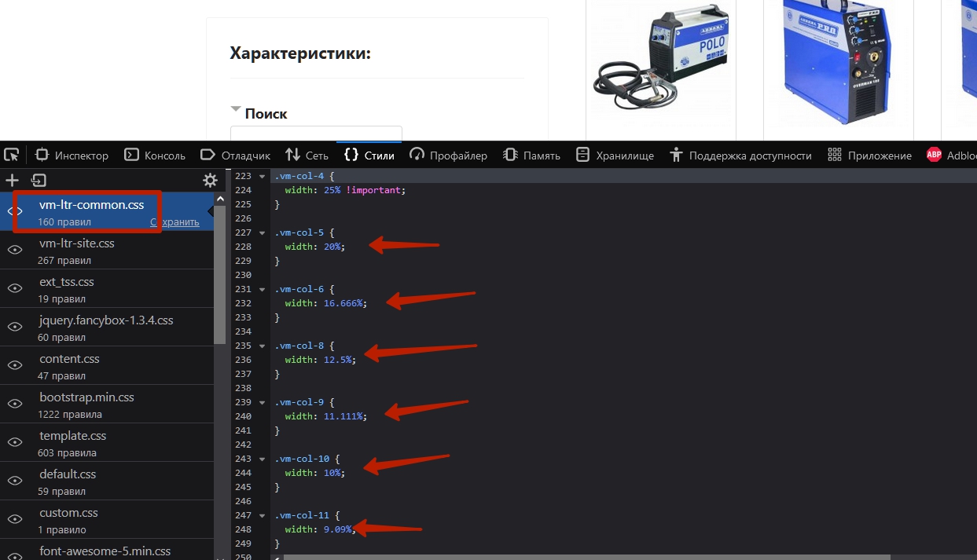Fold the .vm-col-4 rule block

(x=262, y=176)
